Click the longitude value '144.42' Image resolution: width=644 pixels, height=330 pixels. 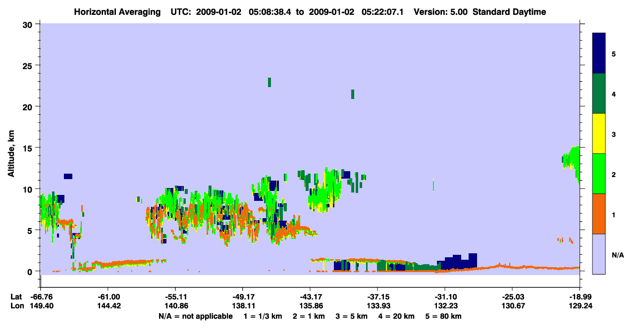click(108, 306)
